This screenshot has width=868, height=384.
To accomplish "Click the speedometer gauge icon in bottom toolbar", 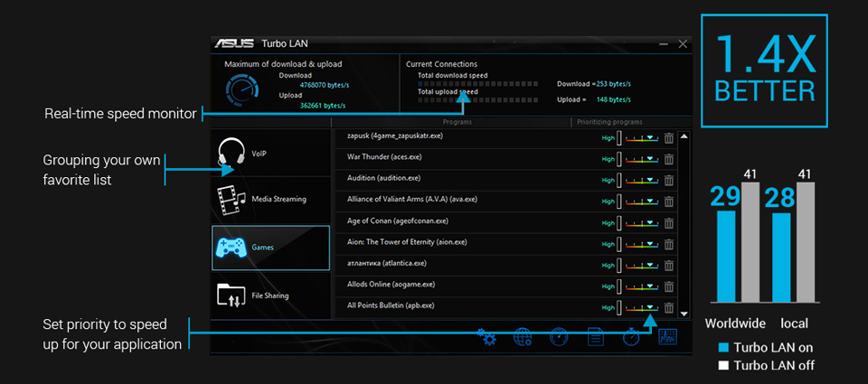I will (559, 336).
